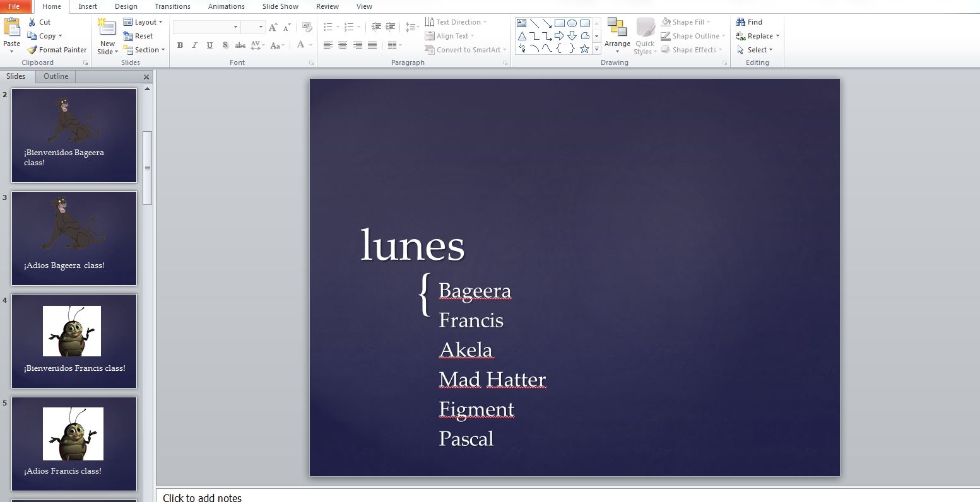Open the Replace command
This screenshot has width=980, height=502.
(760, 36)
